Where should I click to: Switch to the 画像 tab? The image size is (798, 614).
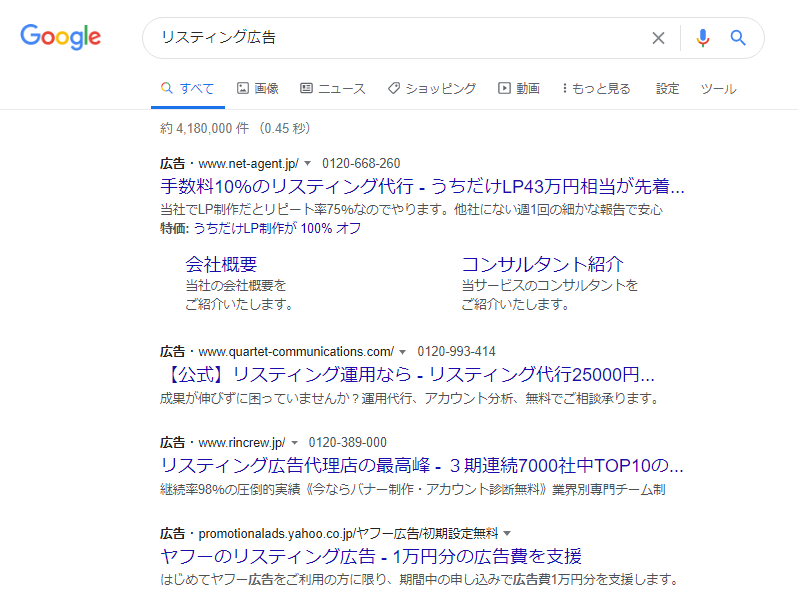click(x=258, y=89)
